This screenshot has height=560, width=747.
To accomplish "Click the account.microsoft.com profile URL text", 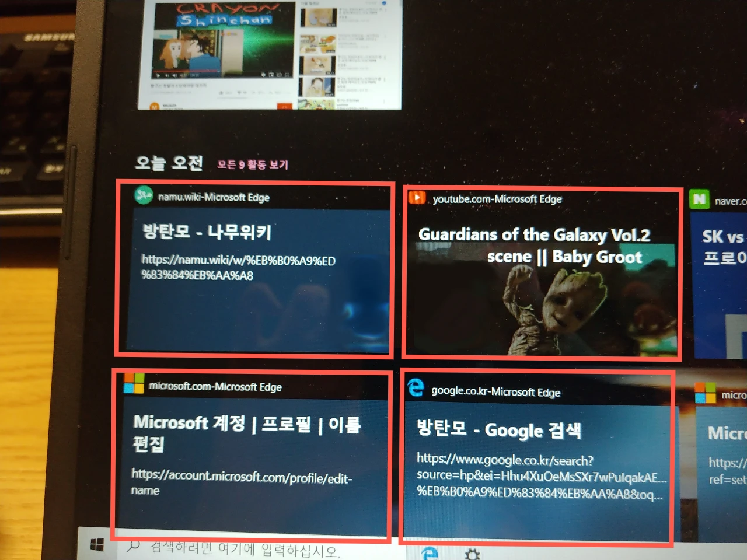I will point(242,483).
